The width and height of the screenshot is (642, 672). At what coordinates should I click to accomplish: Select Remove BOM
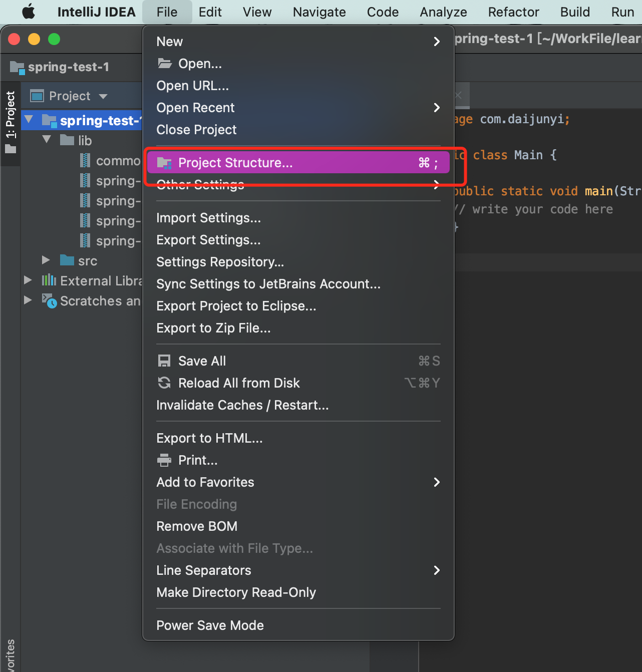click(298, 526)
